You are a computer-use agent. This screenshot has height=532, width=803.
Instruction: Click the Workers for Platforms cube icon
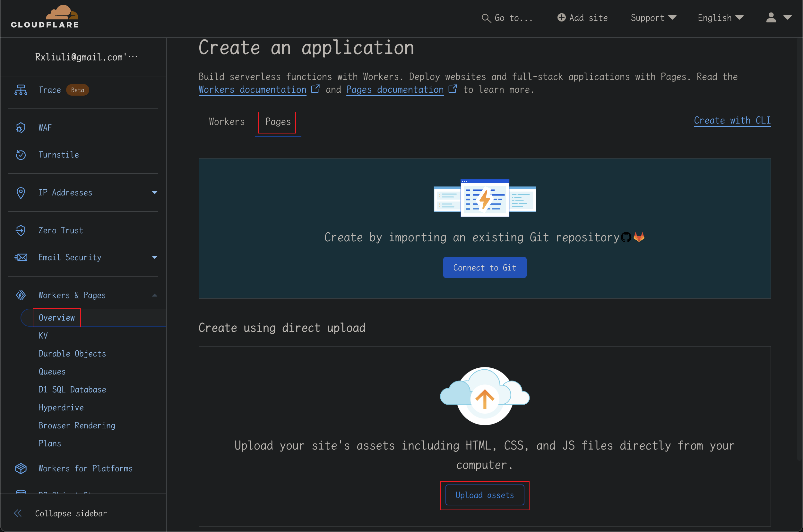click(21, 468)
